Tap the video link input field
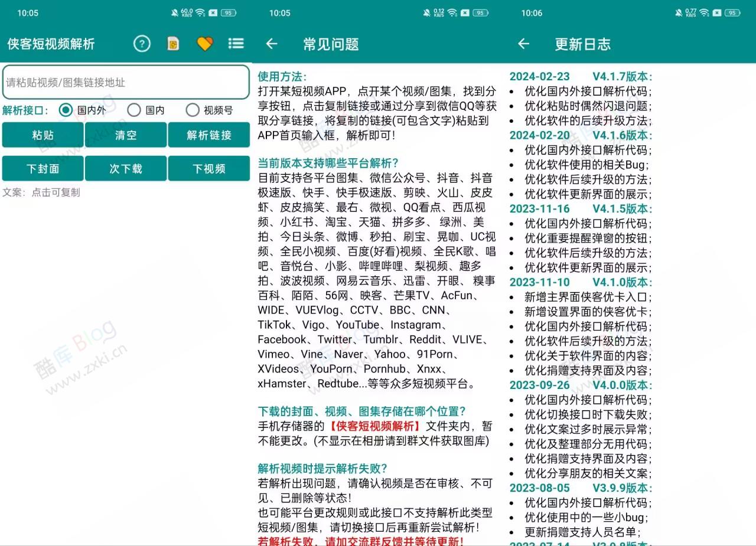The width and height of the screenshot is (756, 546). (126, 82)
